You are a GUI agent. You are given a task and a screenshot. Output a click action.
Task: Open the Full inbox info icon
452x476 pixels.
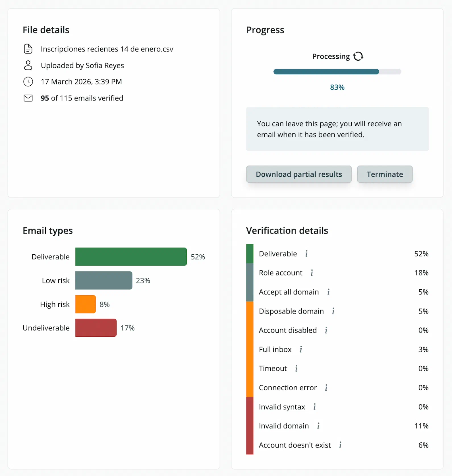coord(301,350)
